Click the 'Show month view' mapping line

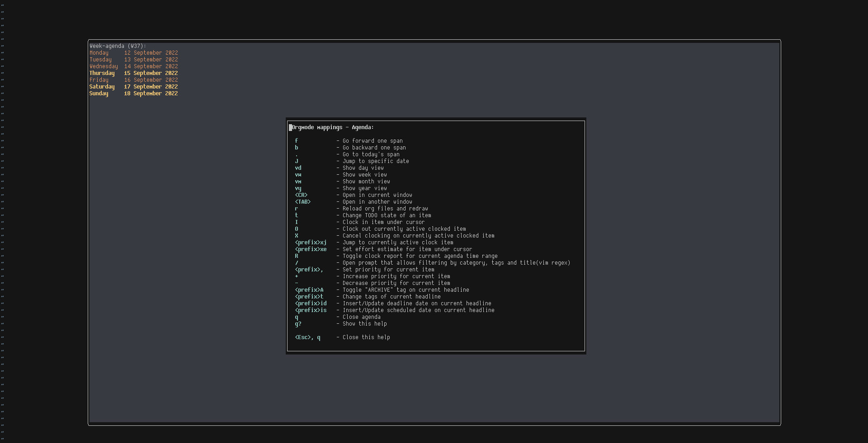342,182
